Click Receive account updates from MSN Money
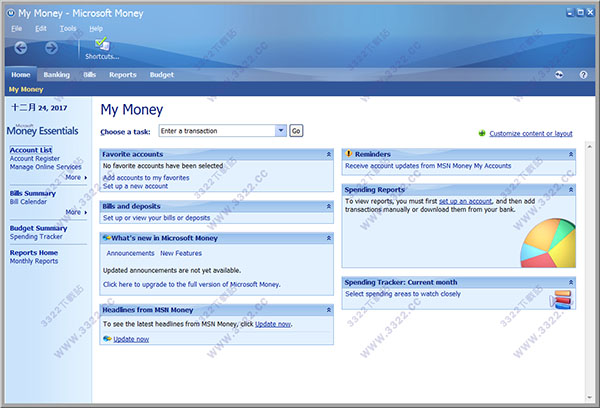The height and width of the screenshot is (408, 600). [428, 166]
